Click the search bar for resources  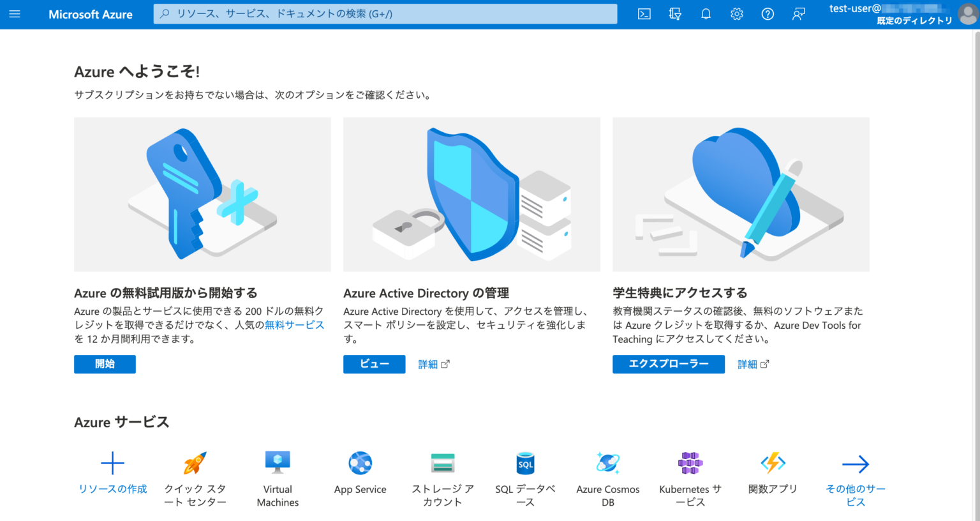pos(384,13)
